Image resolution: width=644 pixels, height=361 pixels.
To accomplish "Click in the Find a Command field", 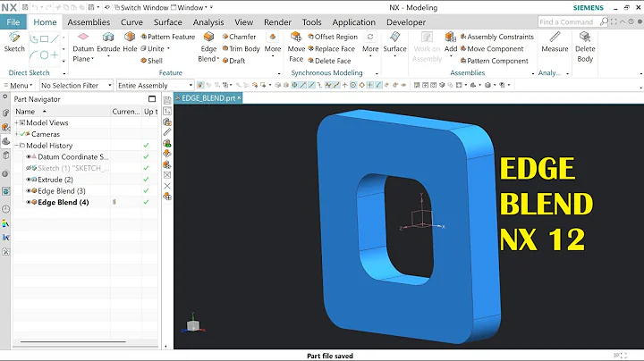I will click(x=569, y=21).
